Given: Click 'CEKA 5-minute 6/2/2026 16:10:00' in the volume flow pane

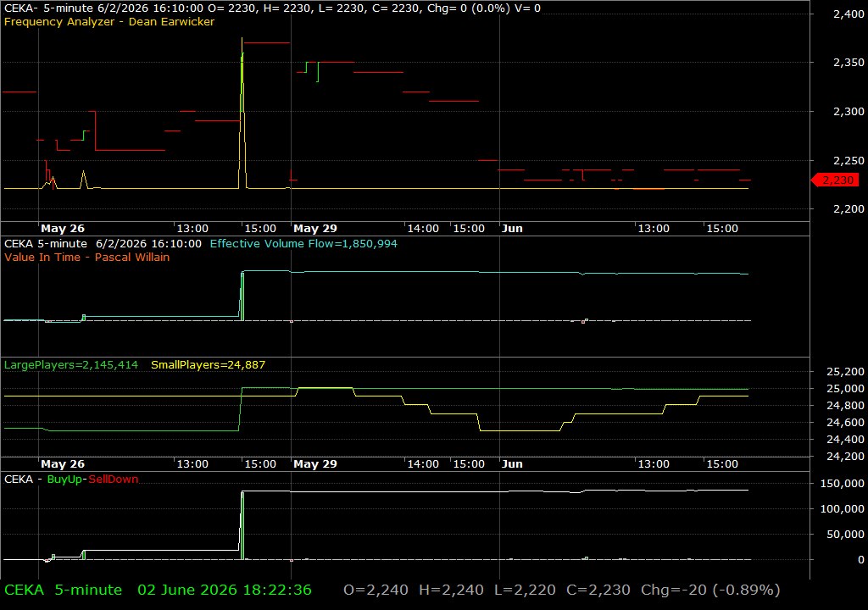Looking at the screenshot, I should 103,243.
